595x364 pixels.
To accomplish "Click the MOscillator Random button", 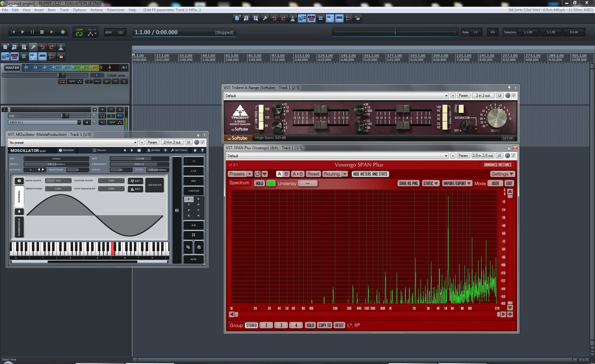I will pyautogui.click(x=66, y=150).
